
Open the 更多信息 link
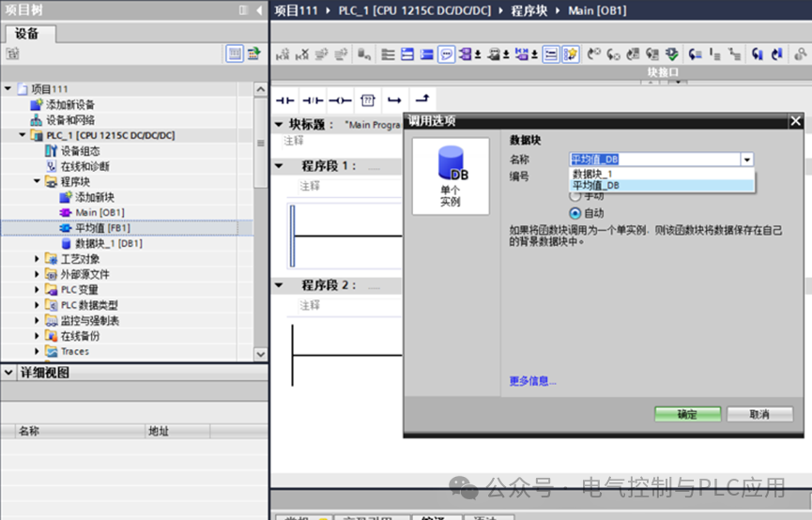click(x=532, y=381)
